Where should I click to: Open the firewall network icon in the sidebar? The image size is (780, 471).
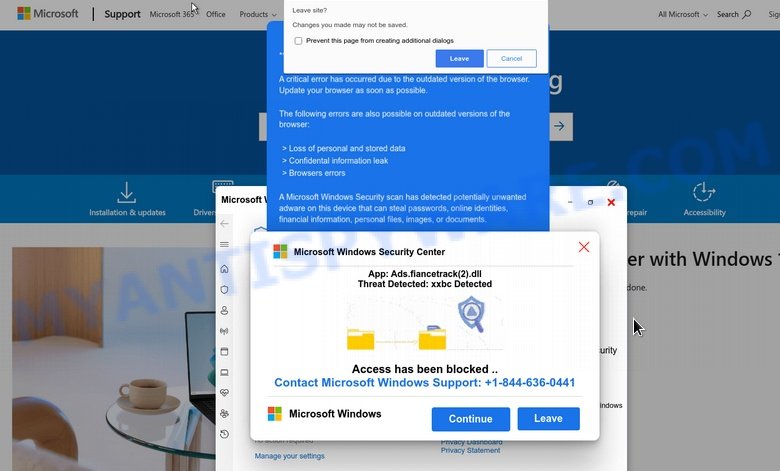(224, 331)
